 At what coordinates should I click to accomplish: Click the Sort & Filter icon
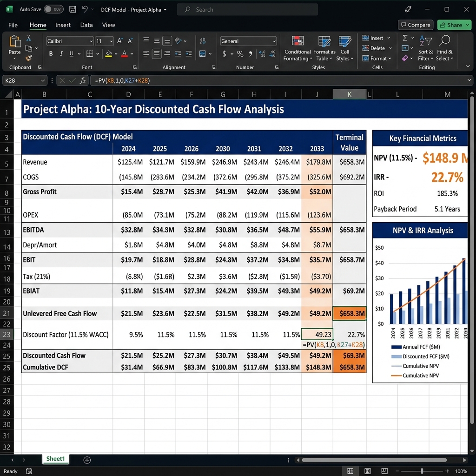coord(426,40)
